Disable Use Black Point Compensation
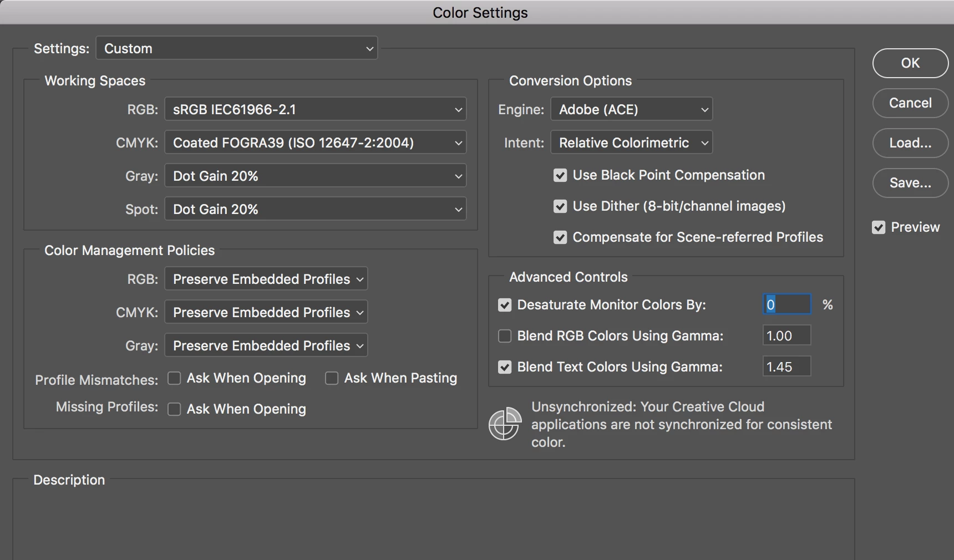The image size is (954, 560). click(x=560, y=175)
